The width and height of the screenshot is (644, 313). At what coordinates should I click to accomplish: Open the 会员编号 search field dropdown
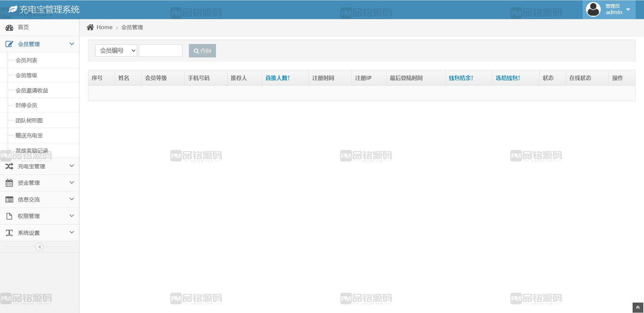(x=116, y=50)
